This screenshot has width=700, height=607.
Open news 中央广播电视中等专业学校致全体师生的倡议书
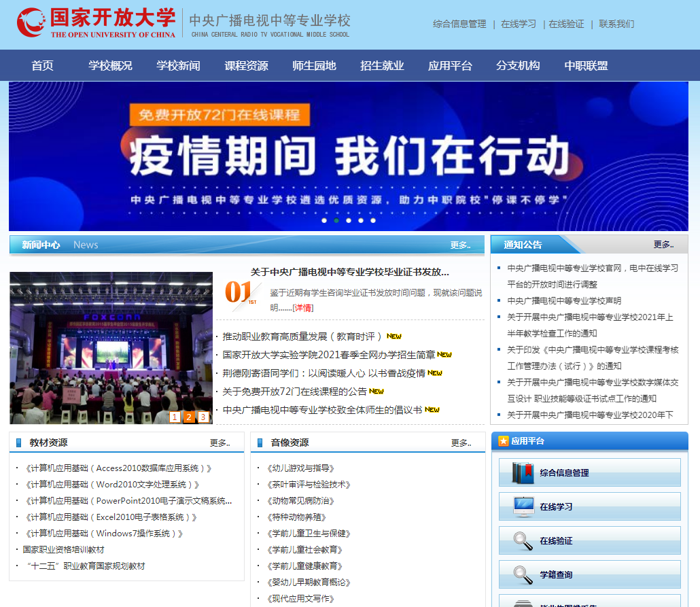click(x=322, y=410)
